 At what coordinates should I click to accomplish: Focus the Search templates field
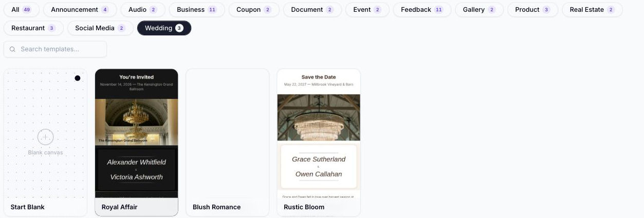click(55, 49)
